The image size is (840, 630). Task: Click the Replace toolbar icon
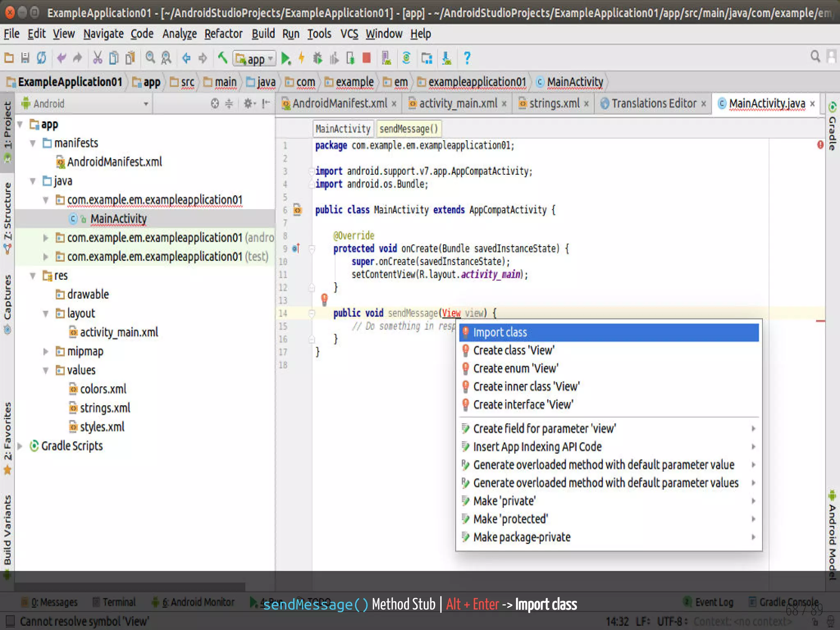tap(166, 58)
